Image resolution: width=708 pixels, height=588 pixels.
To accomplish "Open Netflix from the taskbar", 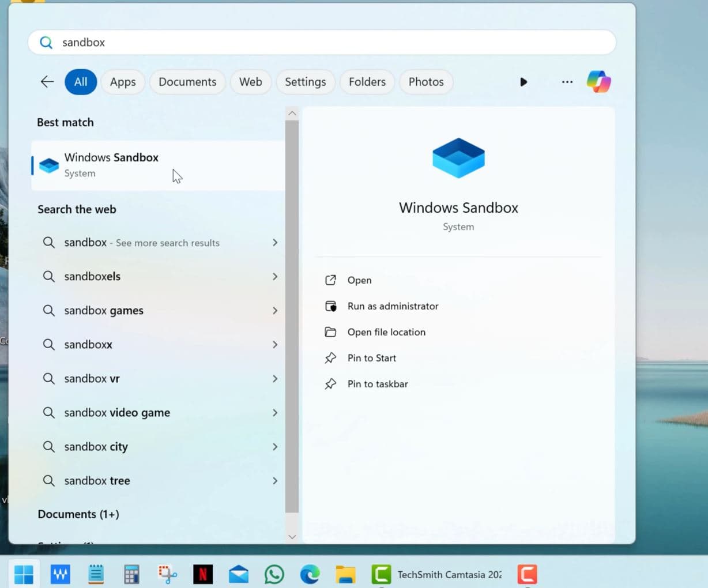I will pos(203,574).
